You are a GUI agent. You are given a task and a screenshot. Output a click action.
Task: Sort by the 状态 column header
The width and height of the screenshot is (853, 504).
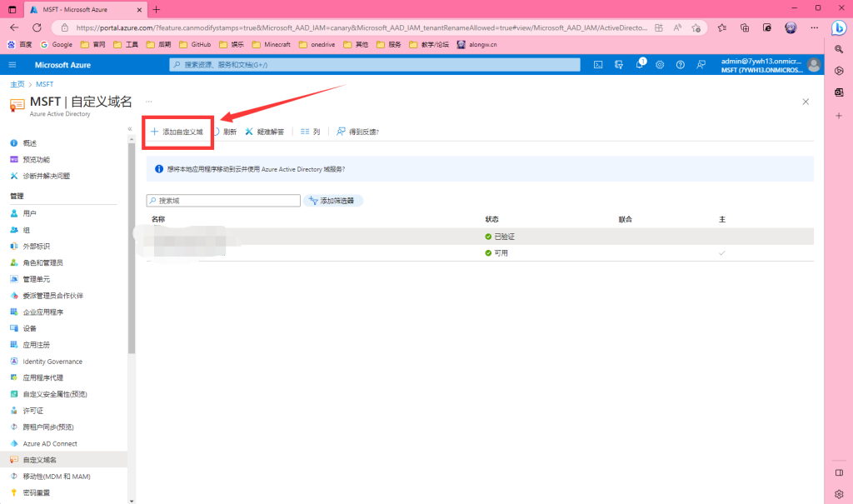click(x=491, y=219)
